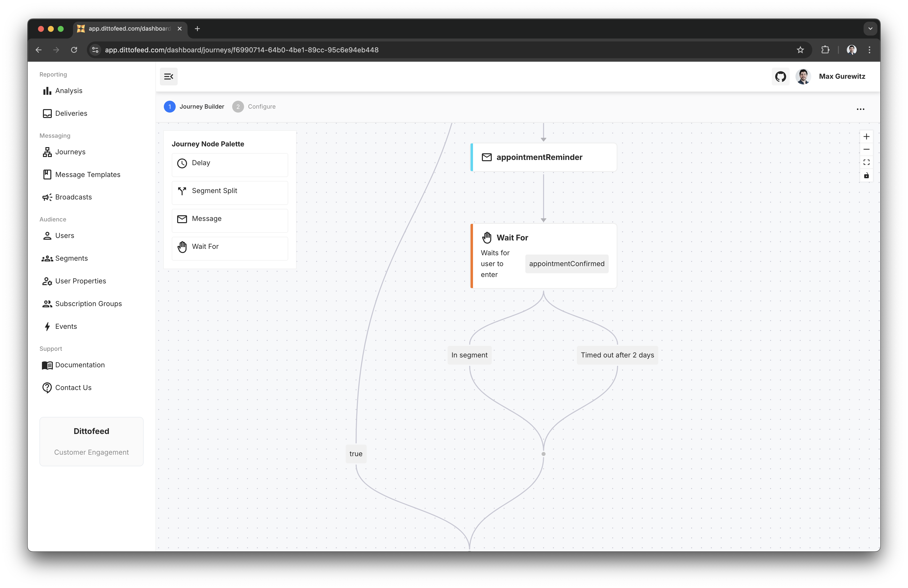Switch to the Configure step

(x=254, y=107)
